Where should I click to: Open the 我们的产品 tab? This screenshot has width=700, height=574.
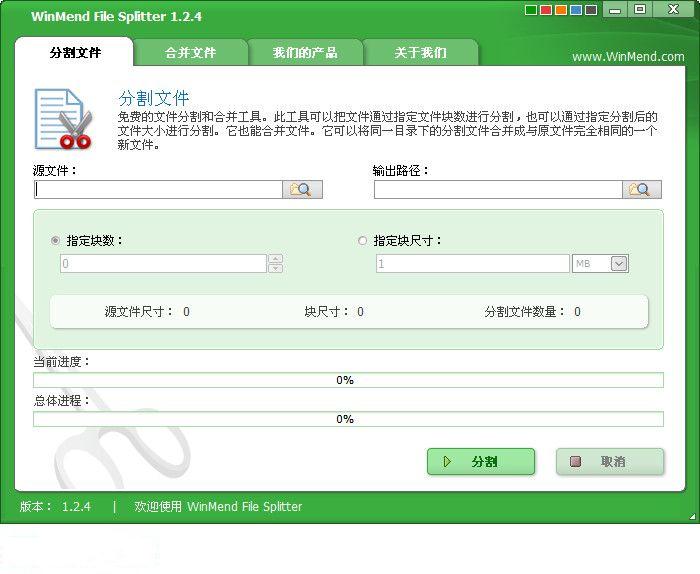305,53
